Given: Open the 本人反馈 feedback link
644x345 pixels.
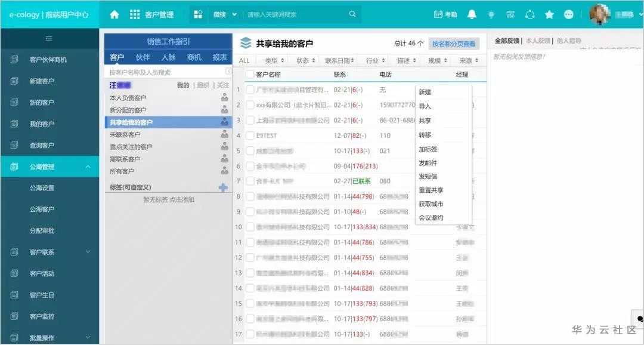Looking at the screenshot, I should (x=537, y=41).
